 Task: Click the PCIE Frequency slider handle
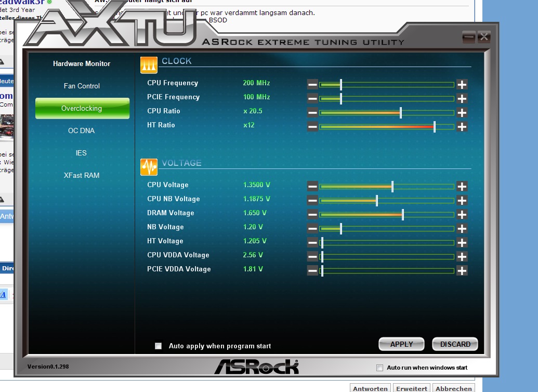(x=341, y=98)
